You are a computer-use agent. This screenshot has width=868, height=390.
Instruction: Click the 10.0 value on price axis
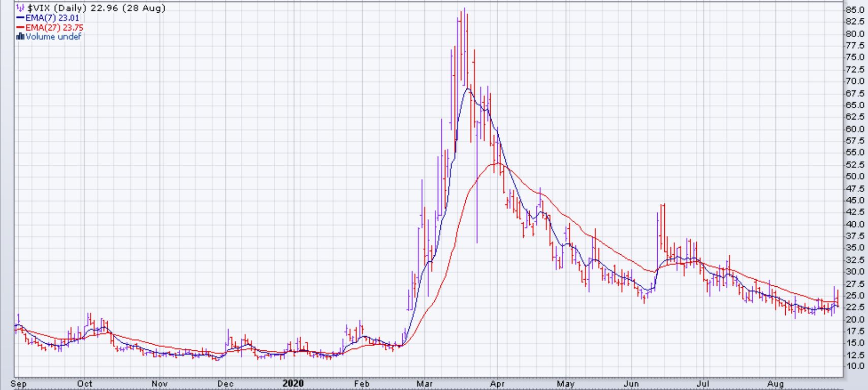coord(854,366)
